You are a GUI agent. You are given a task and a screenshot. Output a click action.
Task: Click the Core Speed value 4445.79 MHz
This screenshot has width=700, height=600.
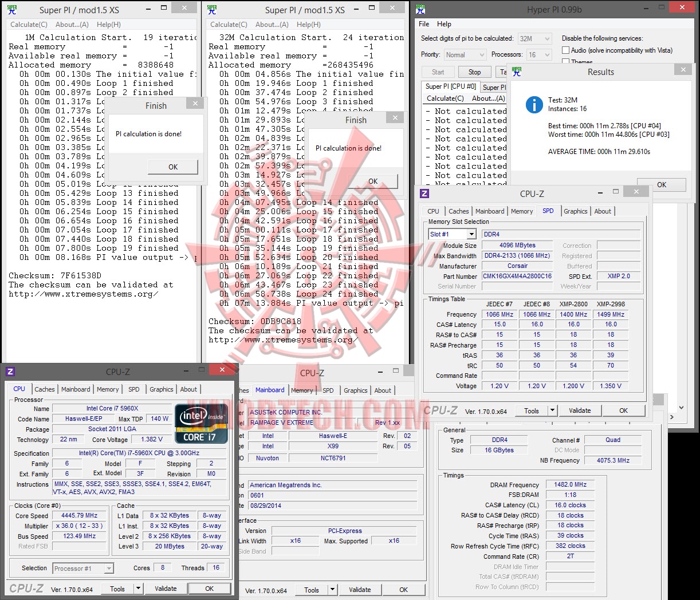(80, 515)
